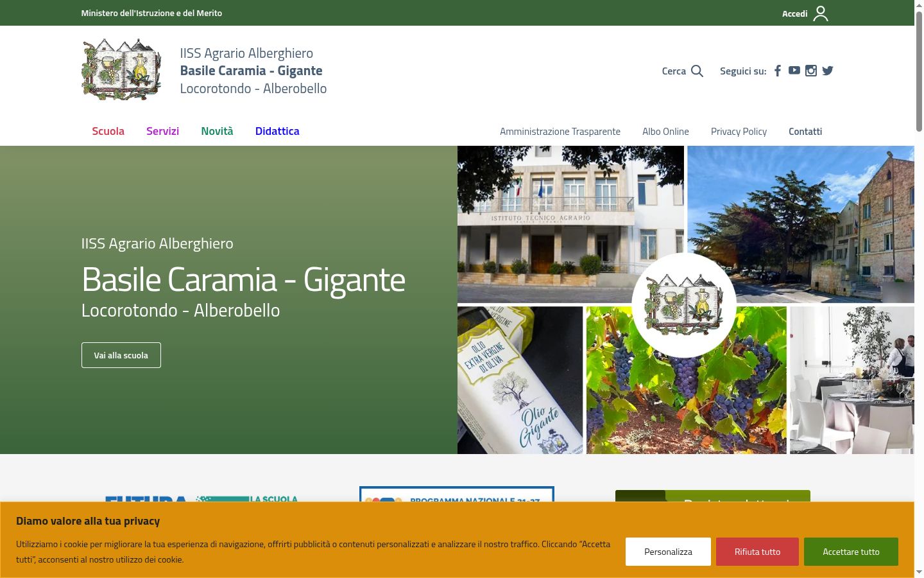Open the Servizi menu
Screen dimensions: 924x578
tap(162, 131)
